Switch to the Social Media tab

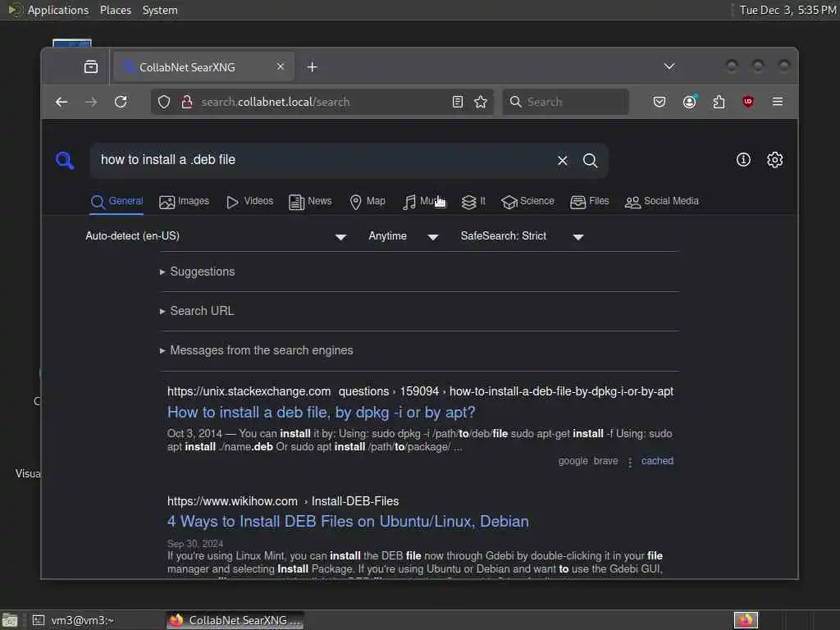[662, 202]
